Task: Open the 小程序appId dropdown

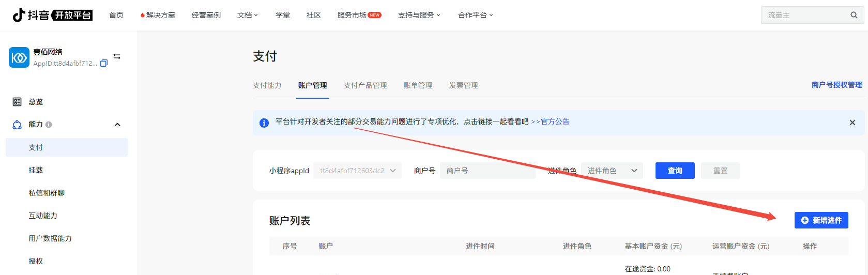Action: click(x=357, y=171)
